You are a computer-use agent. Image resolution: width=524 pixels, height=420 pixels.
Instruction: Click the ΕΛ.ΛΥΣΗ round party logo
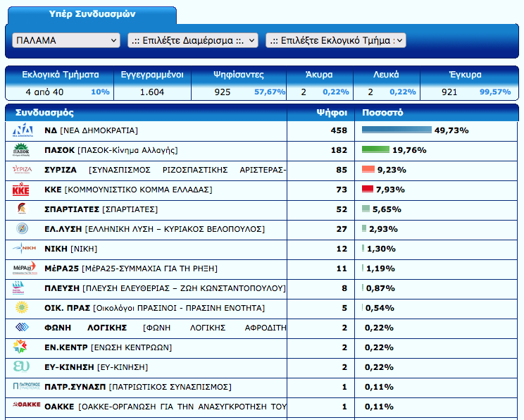22,229
